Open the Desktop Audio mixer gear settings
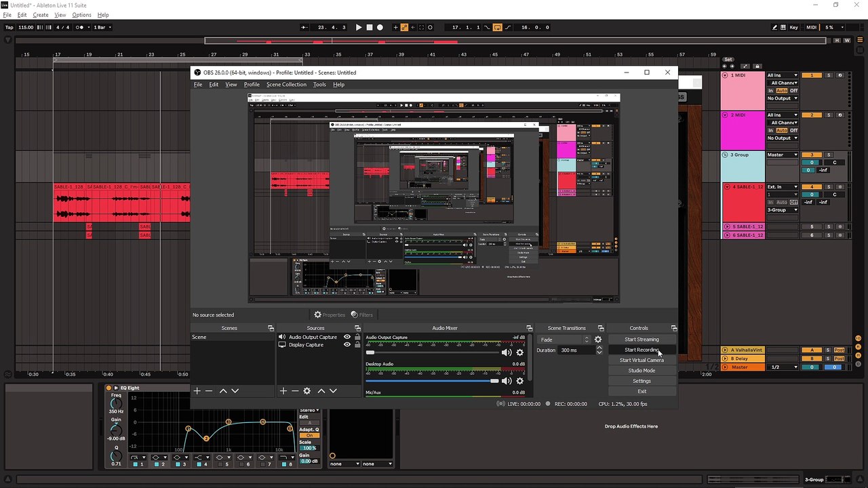 click(520, 381)
